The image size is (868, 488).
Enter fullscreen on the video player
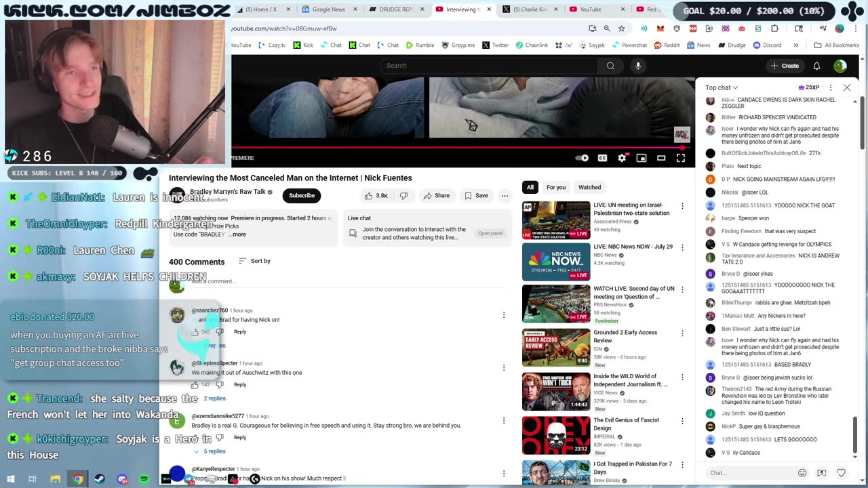point(681,158)
